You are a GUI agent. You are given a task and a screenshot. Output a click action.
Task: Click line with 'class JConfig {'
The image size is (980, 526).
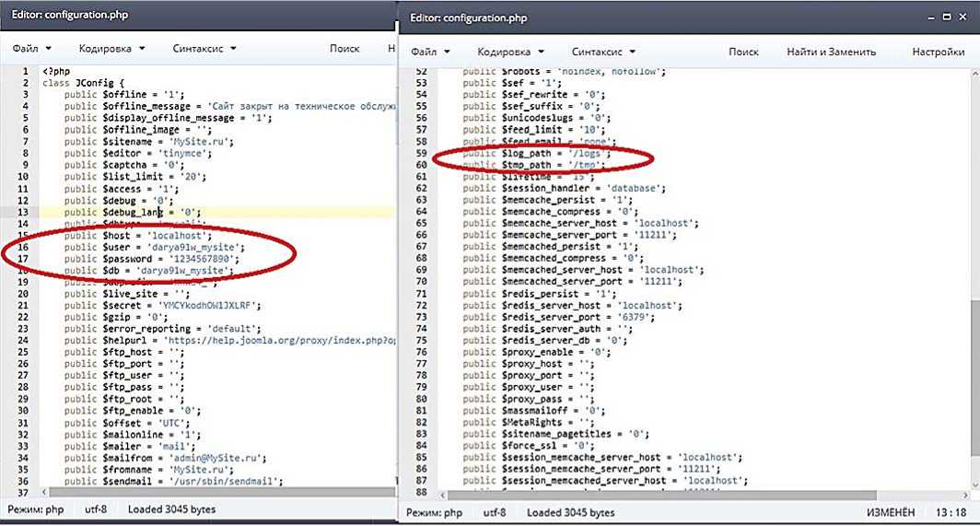pyautogui.click(x=83, y=83)
